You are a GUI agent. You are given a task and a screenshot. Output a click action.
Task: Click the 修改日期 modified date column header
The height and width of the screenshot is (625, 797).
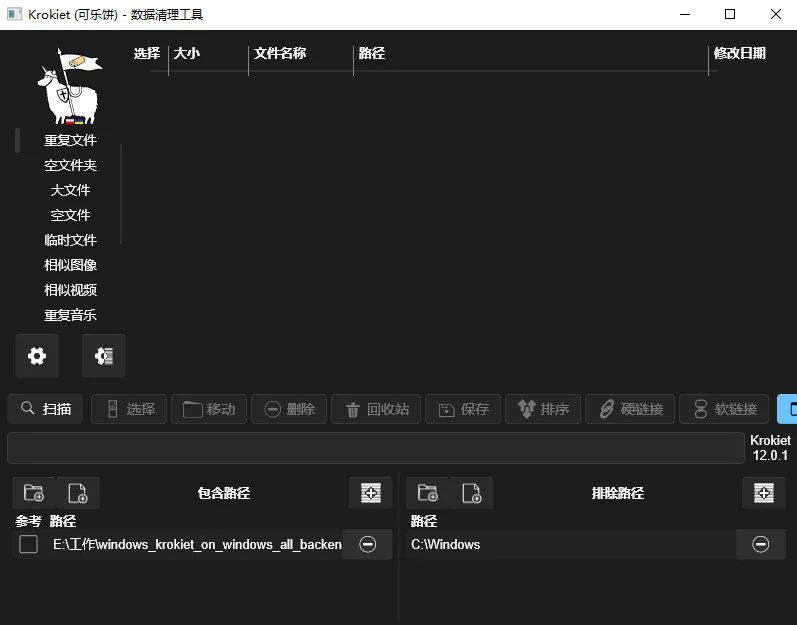pyautogui.click(x=740, y=53)
